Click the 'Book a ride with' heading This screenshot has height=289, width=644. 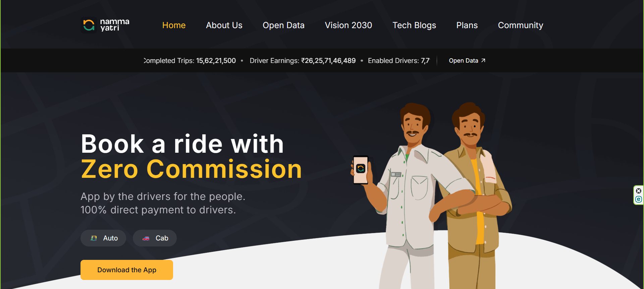[182, 144]
